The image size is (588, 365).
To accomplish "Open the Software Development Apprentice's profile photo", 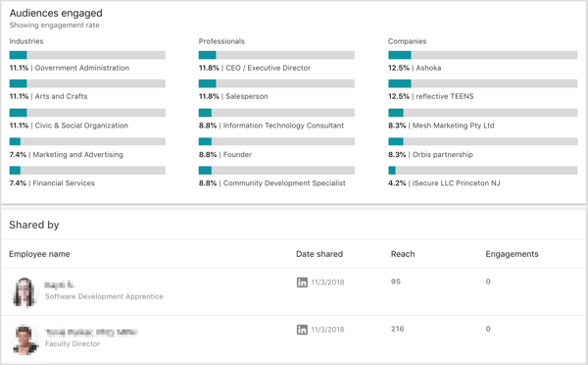I will 24,292.
